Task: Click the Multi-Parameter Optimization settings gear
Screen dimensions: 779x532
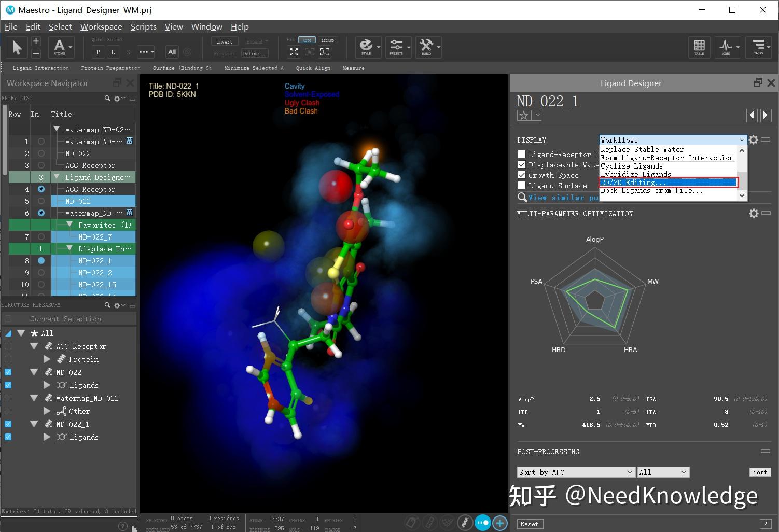Action: pyautogui.click(x=754, y=213)
